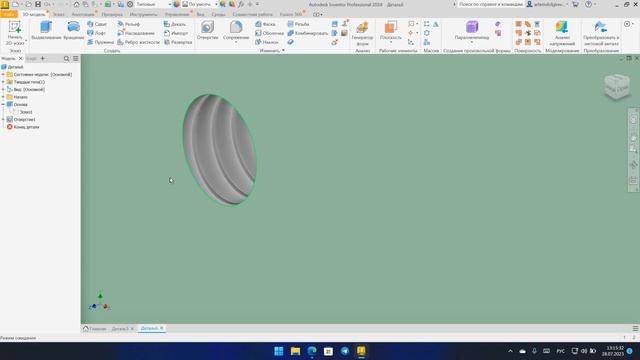Click Преобразовать в листовой металл
This screenshot has height=360, width=640.
point(601,33)
